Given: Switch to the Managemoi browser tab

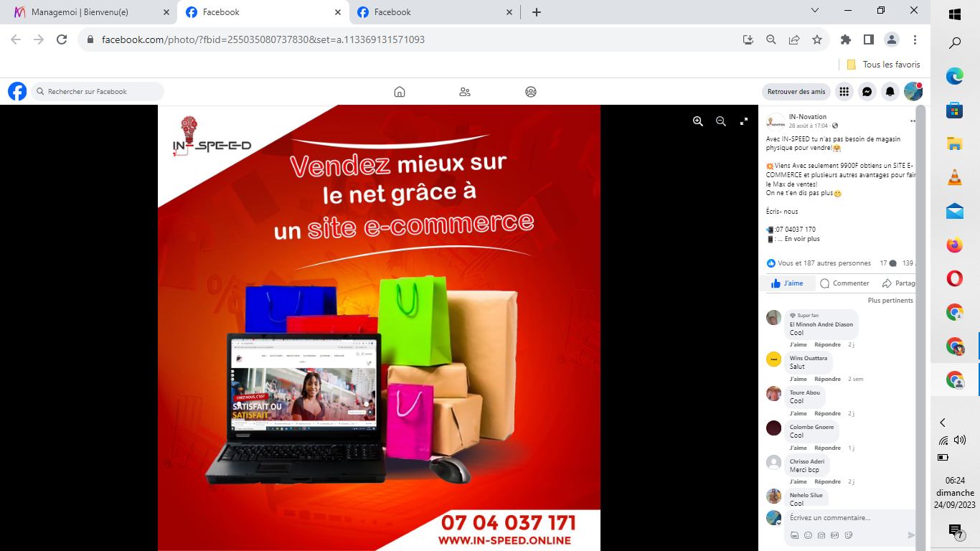Looking at the screenshot, I should click(88, 12).
